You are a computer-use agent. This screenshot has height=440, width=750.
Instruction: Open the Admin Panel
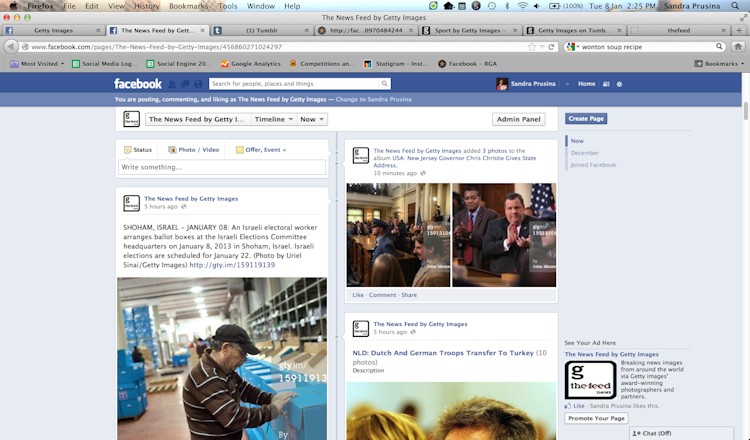pos(518,119)
